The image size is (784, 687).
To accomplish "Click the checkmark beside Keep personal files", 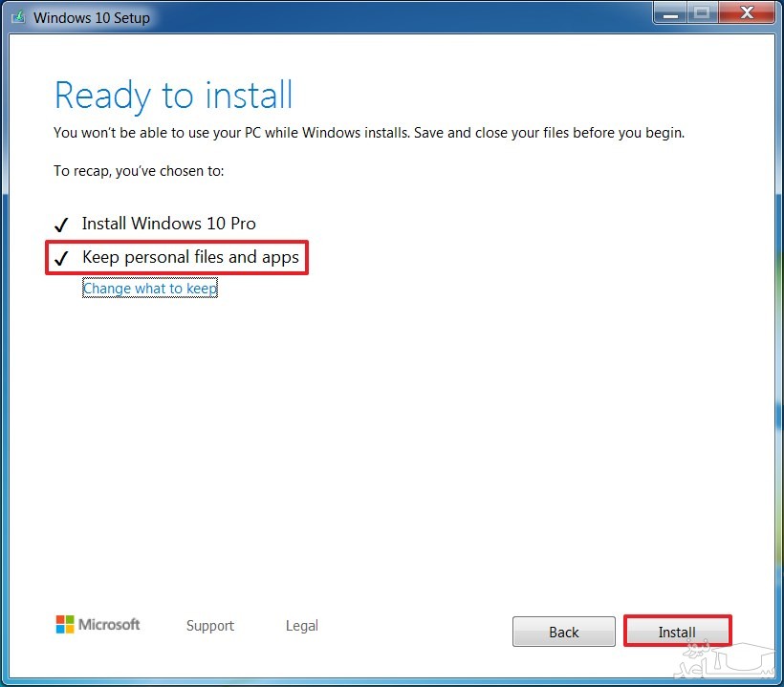I will tap(61, 258).
